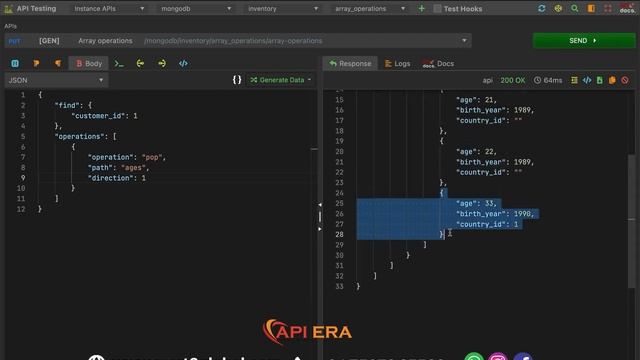
Task: Click the "operations": [ line in body
Action: tap(86, 137)
